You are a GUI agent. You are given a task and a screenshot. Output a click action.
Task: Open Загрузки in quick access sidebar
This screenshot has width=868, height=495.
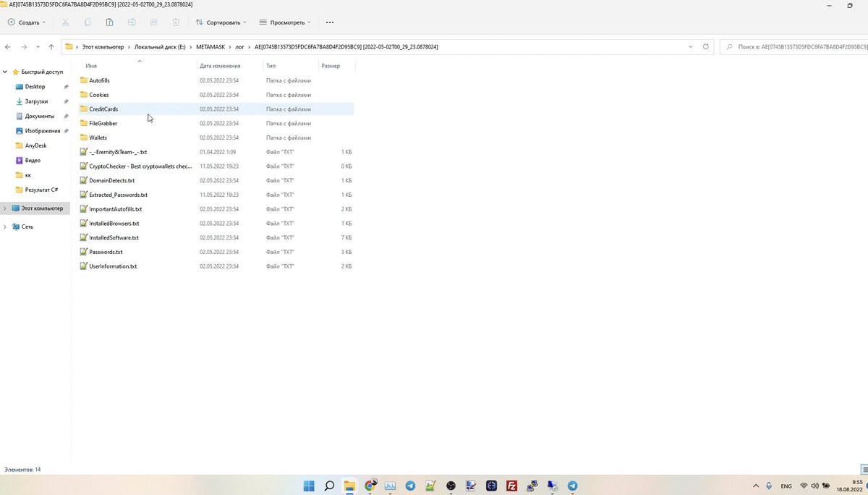36,101
